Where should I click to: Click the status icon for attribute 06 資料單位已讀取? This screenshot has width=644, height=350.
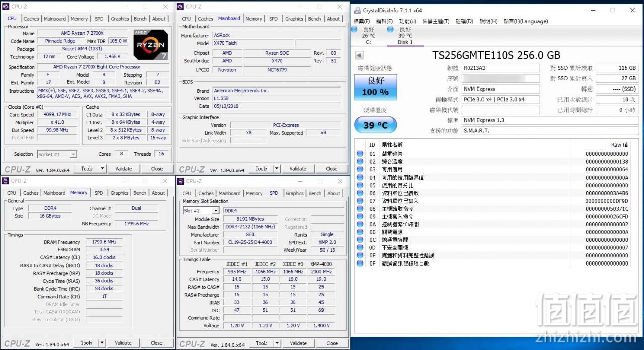point(360,193)
